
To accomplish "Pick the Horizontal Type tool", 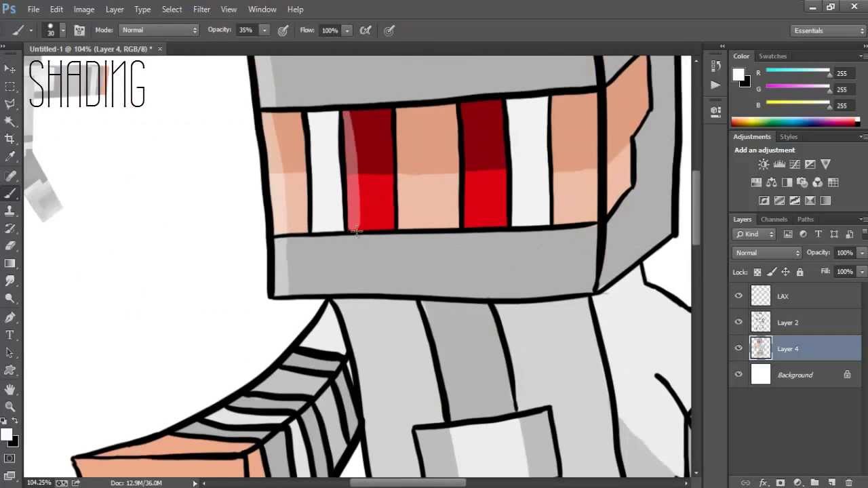I will click(x=10, y=334).
